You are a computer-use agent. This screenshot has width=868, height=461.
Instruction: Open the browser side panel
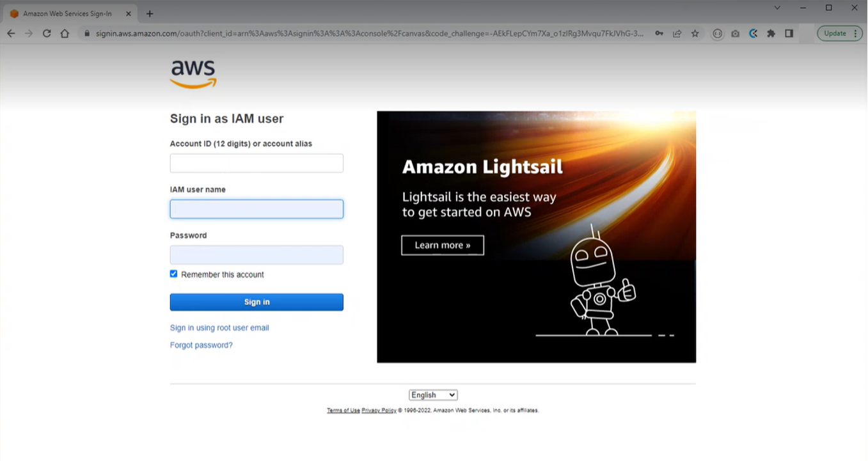coord(789,33)
